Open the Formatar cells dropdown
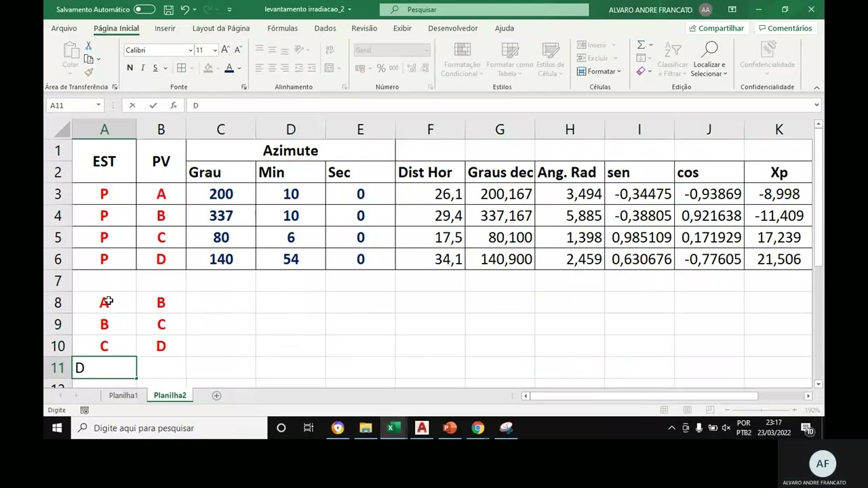Viewport: 868px width, 488px height. coord(599,71)
